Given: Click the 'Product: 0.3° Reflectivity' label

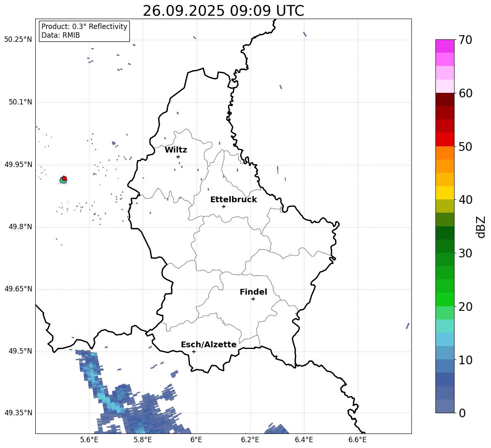Looking at the screenshot, I should click(x=84, y=26).
